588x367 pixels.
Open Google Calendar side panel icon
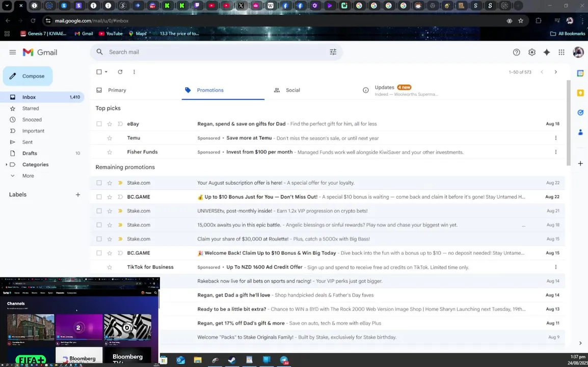point(580,73)
